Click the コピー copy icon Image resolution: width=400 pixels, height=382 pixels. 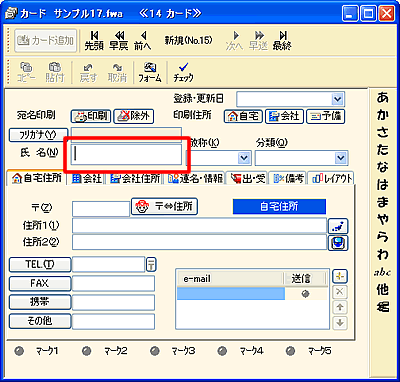coord(26,72)
